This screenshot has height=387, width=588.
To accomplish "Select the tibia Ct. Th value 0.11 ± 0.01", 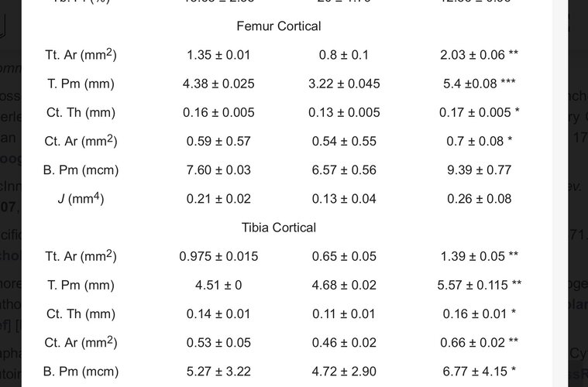I will tap(344, 314).
